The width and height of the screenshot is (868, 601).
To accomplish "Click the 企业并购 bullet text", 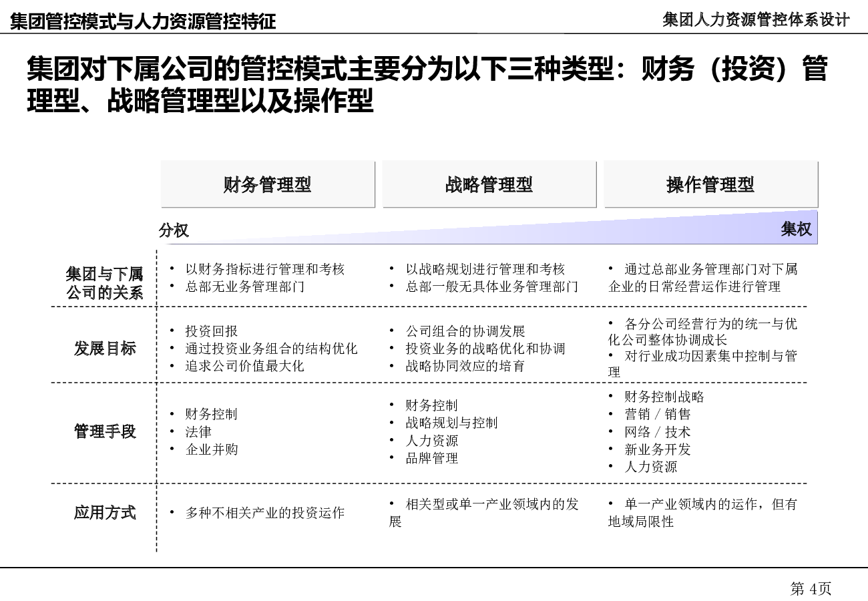I will [212, 449].
